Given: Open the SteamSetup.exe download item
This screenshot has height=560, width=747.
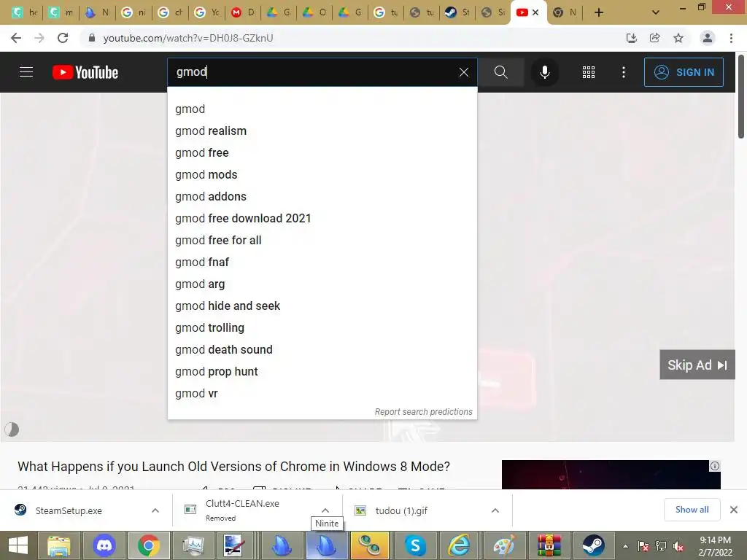Looking at the screenshot, I should (69, 510).
